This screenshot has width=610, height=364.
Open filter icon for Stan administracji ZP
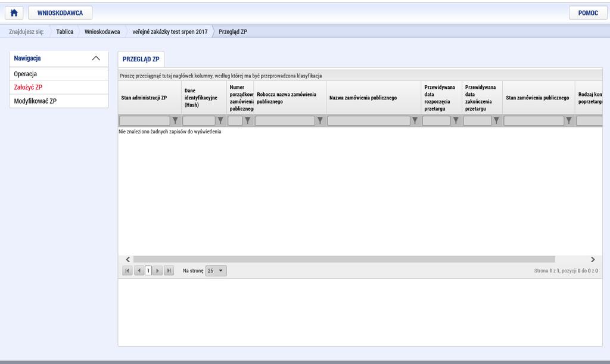click(175, 120)
